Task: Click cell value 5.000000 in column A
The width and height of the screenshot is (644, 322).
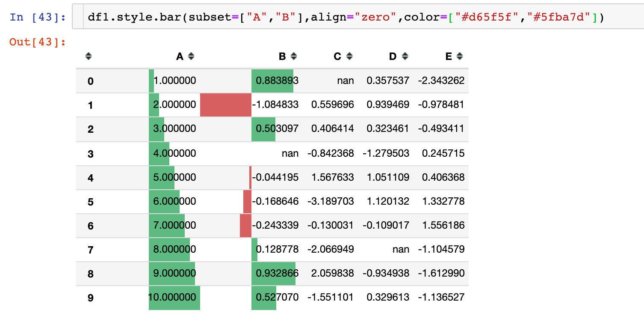Action: (174, 177)
